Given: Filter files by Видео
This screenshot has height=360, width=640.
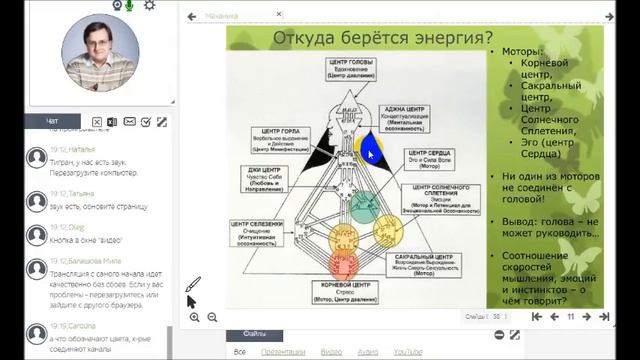Looking at the screenshot, I should coord(331,352).
